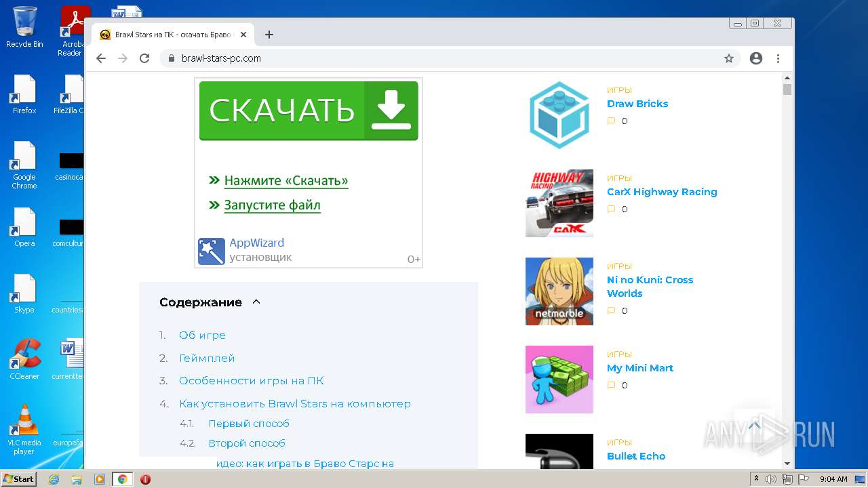Select the Skype desktop shortcut
868x488 pixels.
24,293
